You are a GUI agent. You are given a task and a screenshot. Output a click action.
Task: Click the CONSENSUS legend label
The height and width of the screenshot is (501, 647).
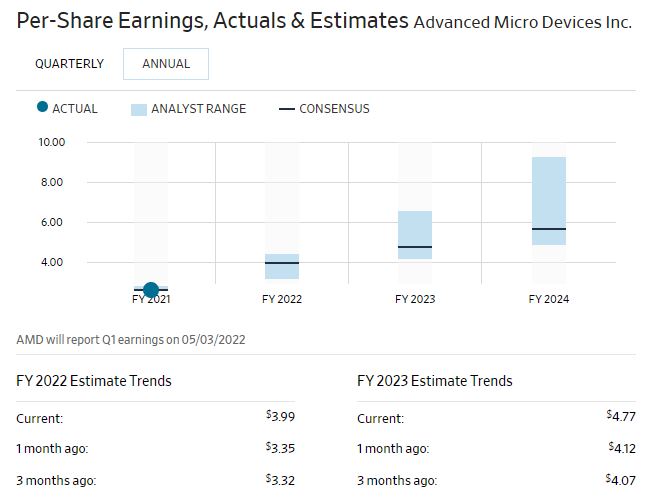[334, 109]
